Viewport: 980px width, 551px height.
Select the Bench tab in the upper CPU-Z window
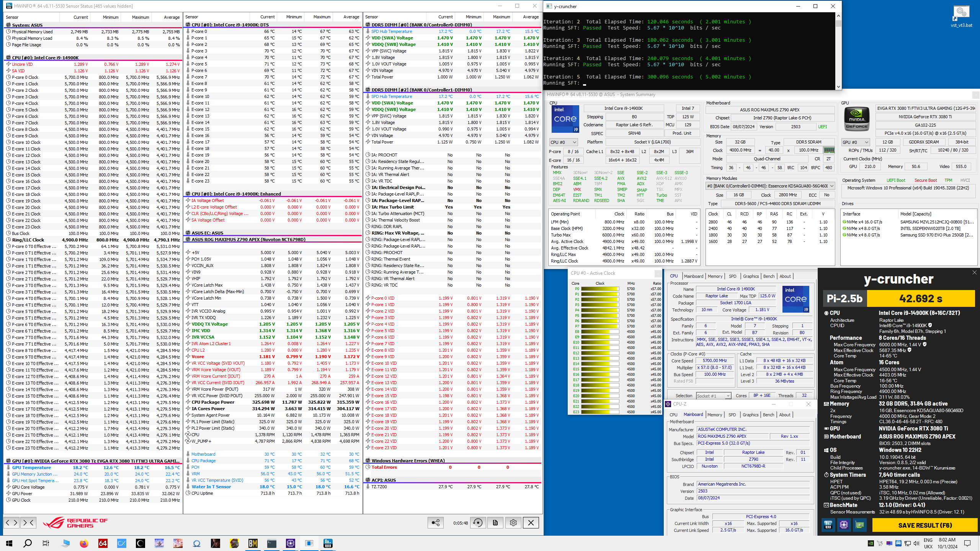coord(769,276)
